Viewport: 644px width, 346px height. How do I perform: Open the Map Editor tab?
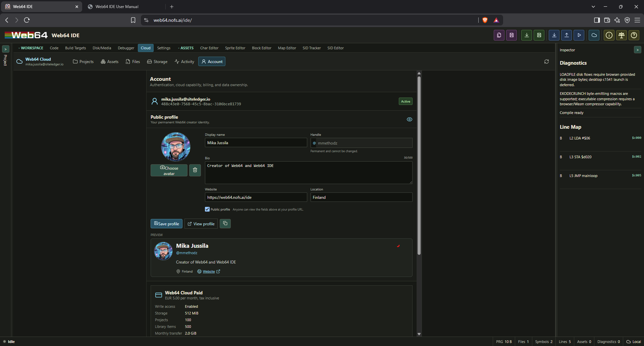pyautogui.click(x=287, y=48)
